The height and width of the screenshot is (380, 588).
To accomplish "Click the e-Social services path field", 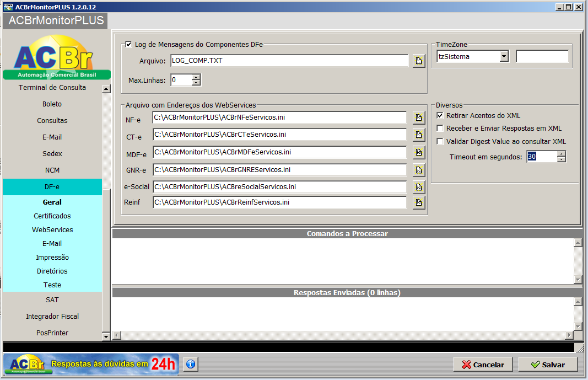I will [280, 187].
